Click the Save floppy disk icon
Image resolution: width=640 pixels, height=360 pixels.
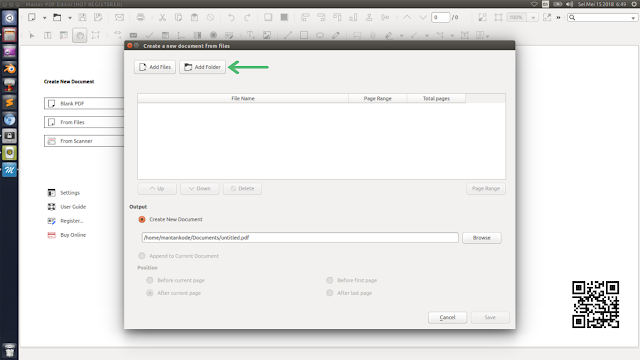coord(82,17)
